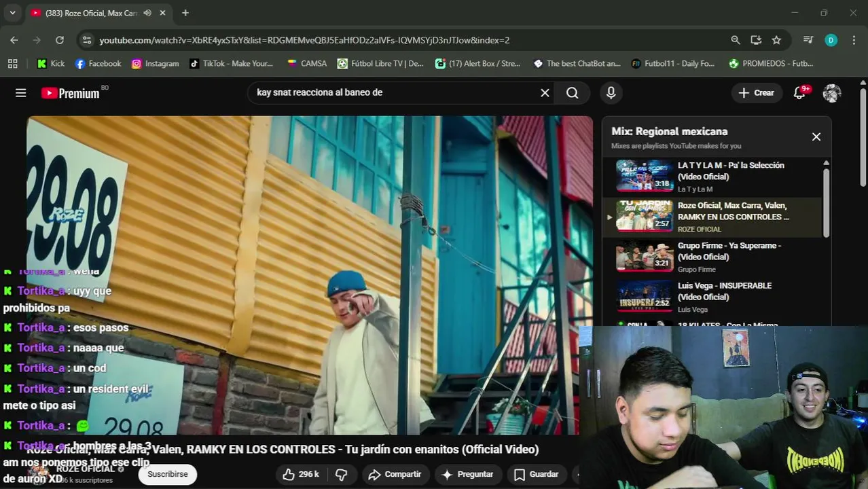Dislike the video thumbs-down button
This screenshot has height=489, width=868.
coord(342,474)
